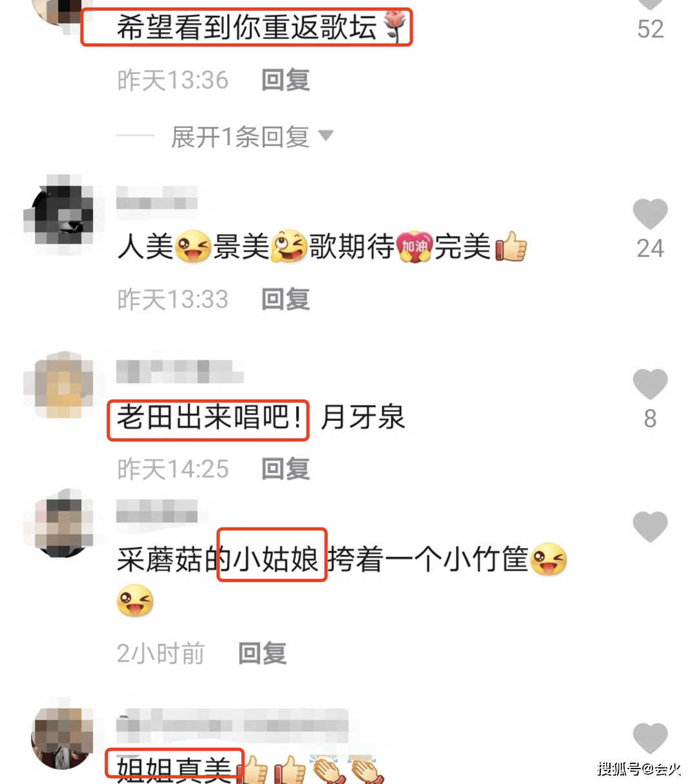Image resolution: width=697 pixels, height=784 pixels.
Task: Expand 展开1条回复 replies
Action: pos(240,137)
